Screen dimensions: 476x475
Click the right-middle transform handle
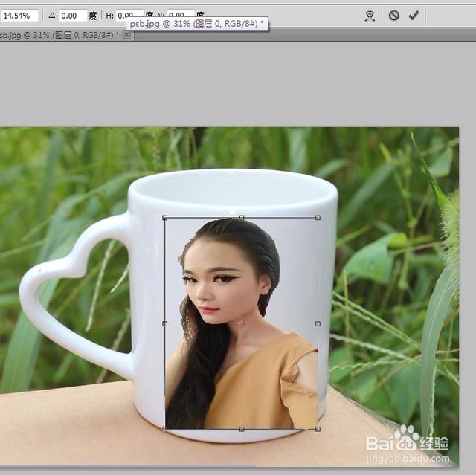click(318, 323)
